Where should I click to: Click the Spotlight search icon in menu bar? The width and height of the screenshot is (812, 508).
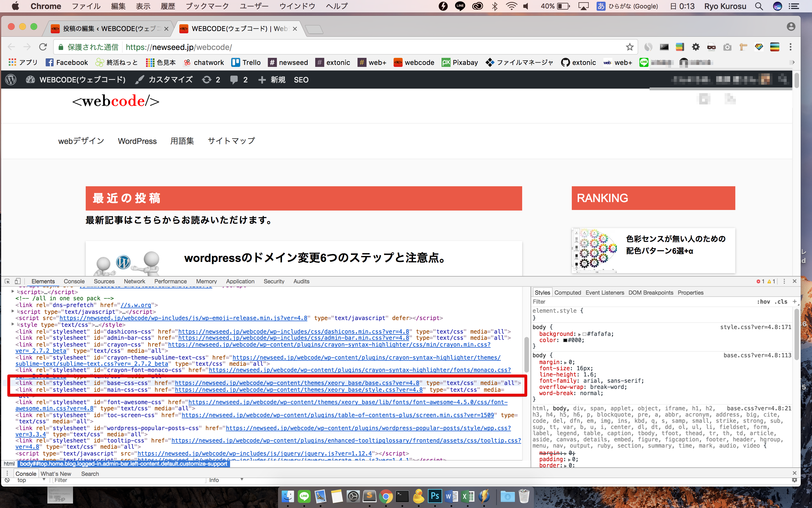[759, 6]
